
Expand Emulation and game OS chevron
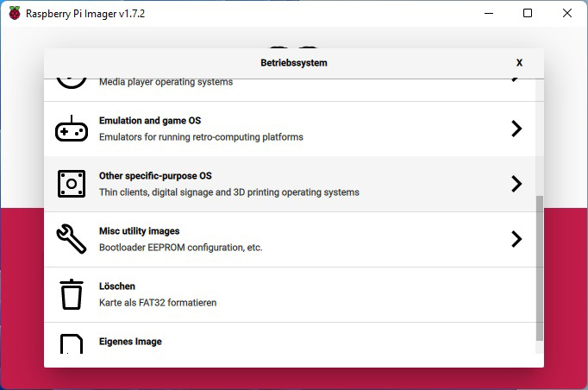516,129
